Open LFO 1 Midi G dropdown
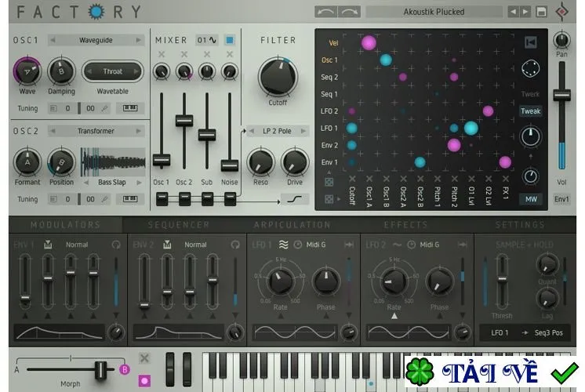The height and width of the screenshot is (392, 585). pos(315,245)
